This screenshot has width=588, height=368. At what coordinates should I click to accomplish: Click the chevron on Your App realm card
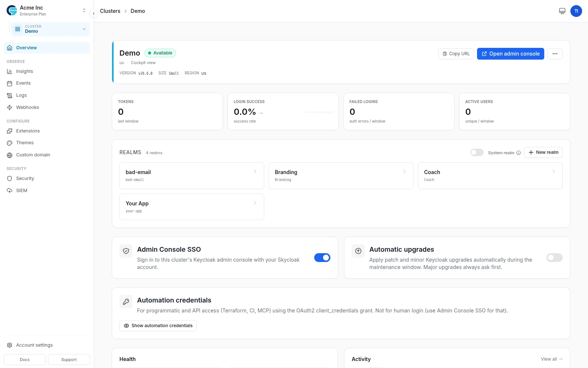(x=255, y=203)
